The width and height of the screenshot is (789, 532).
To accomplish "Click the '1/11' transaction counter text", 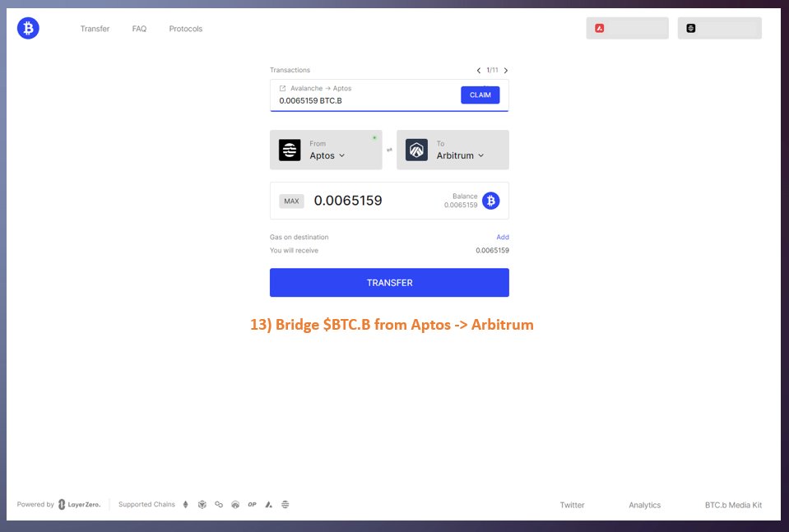I will click(492, 71).
